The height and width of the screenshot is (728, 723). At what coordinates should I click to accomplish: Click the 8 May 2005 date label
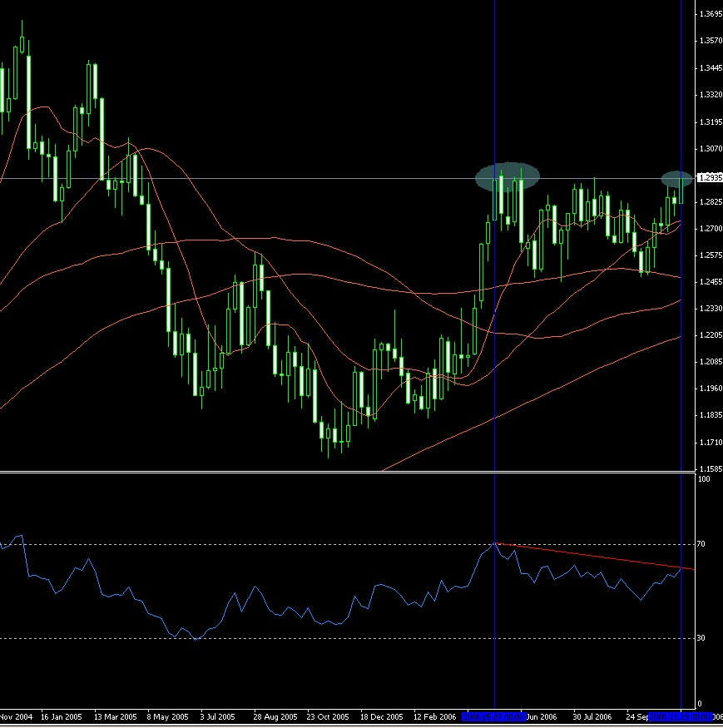point(167,717)
